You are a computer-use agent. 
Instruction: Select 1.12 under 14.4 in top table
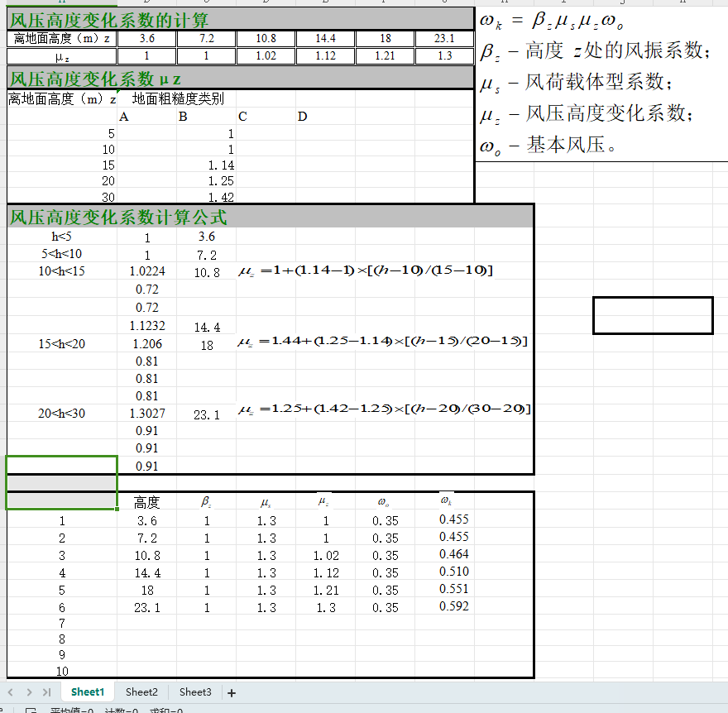(x=325, y=56)
